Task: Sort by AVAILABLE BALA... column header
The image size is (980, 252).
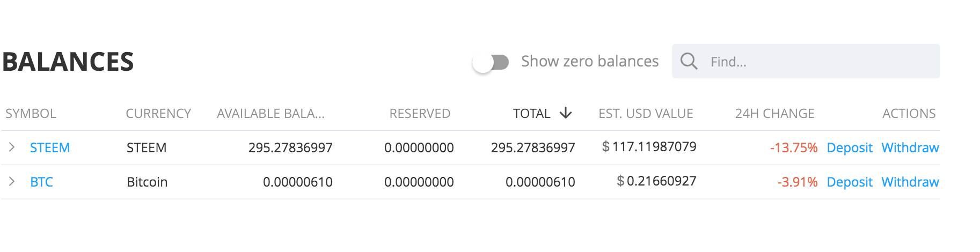Action: click(x=270, y=113)
